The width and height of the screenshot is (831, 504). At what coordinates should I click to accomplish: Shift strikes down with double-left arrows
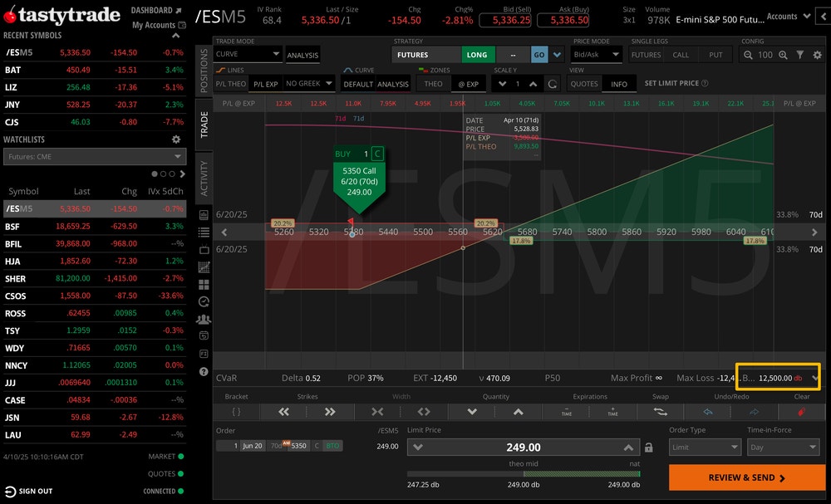pyautogui.click(x=283, y=412)
